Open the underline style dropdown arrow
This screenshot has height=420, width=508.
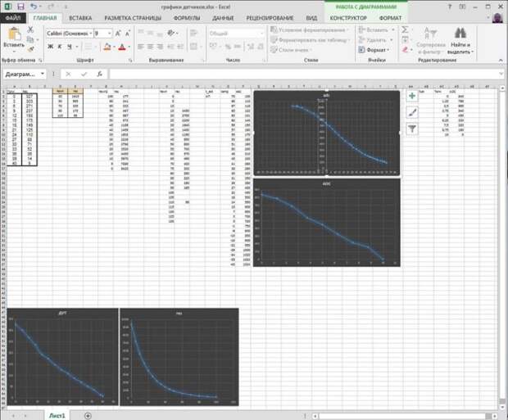pyautogui.click(x=77, y=47)
